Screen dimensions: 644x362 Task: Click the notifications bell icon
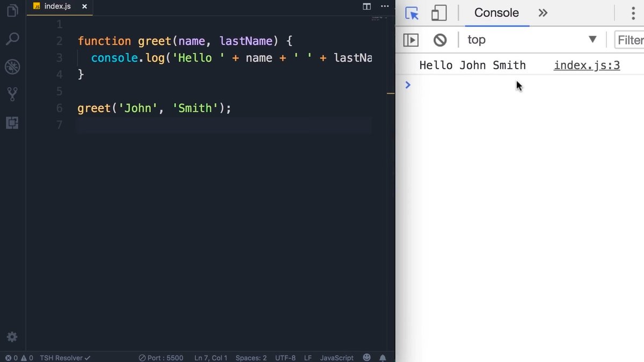383,357
